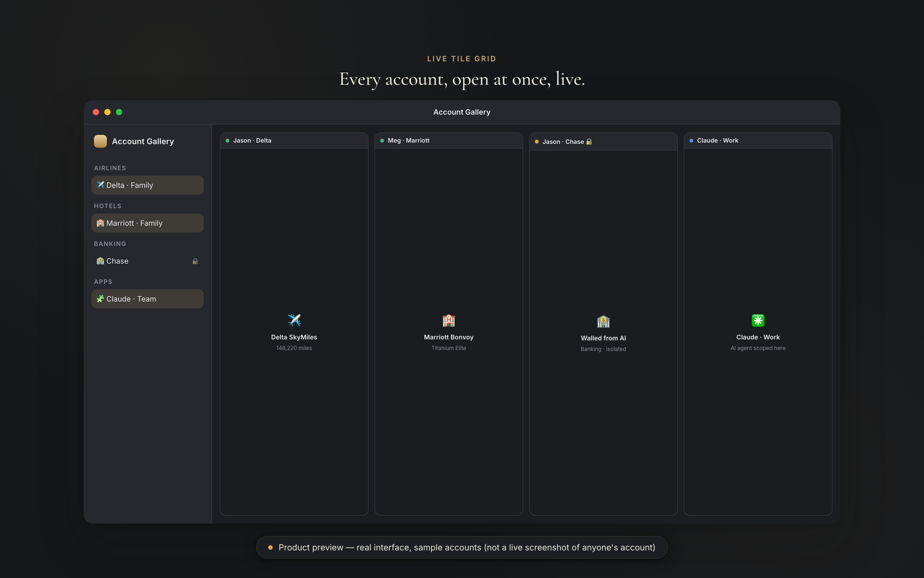Image resolution: width=924 pixels, height=578 pixels.
Task: Click the Marriott Bonvoy title text
Action: (x=449, y=337)
